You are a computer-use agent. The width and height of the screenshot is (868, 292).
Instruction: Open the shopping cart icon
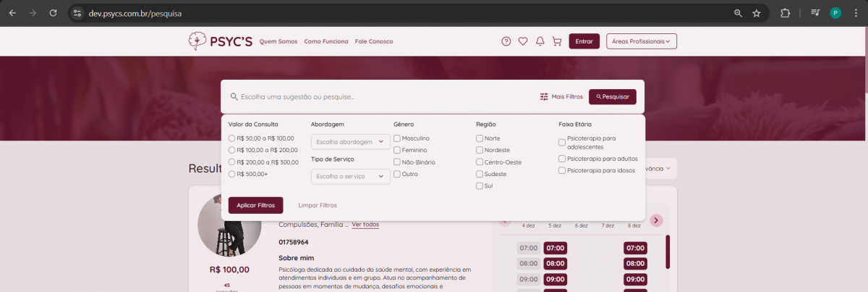point(556,41)
